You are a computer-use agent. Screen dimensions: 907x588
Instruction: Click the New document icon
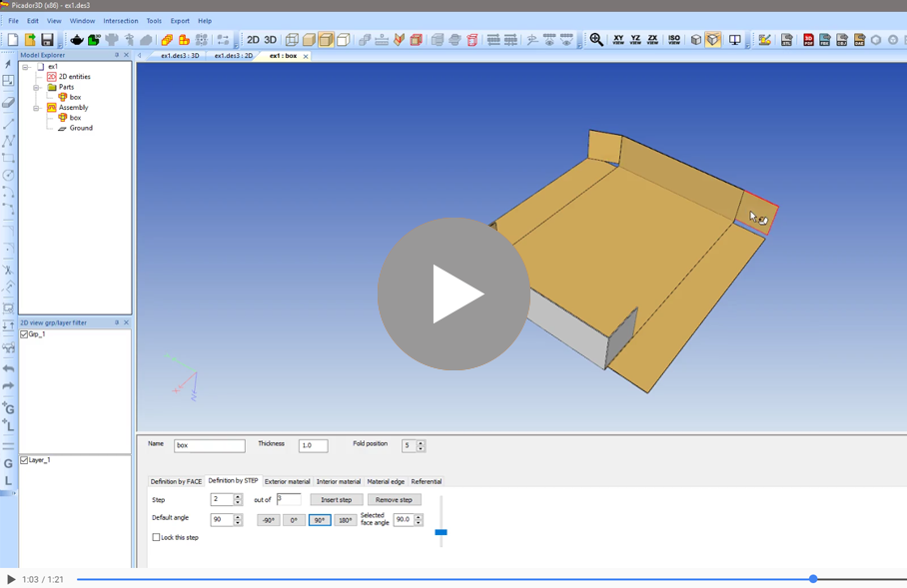13,39
